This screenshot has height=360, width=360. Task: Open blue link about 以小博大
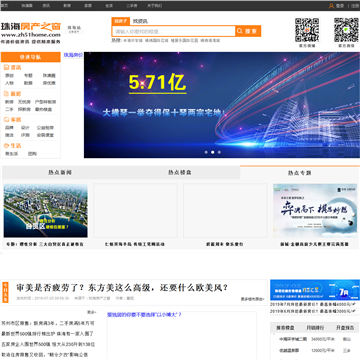[x=144, y=314]
